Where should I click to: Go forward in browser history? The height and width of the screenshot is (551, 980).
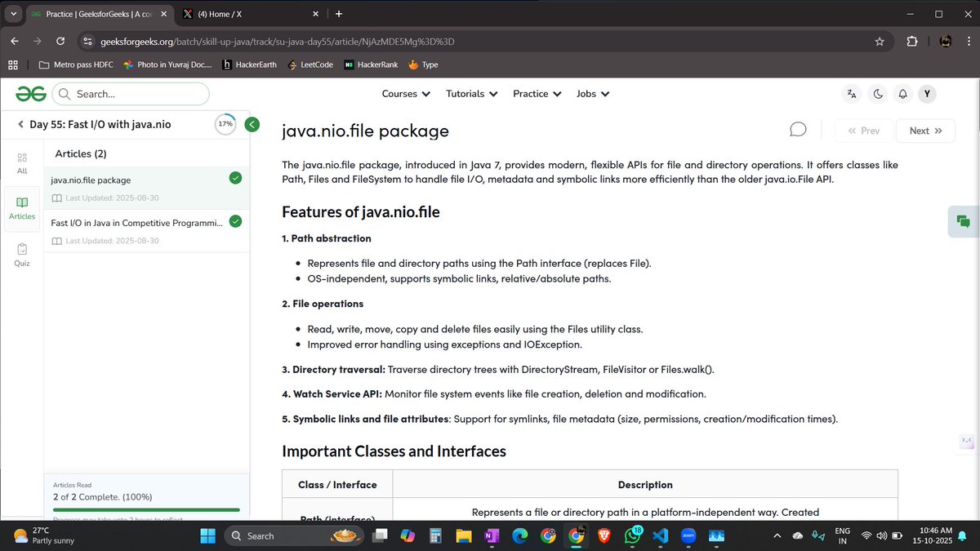click(x=38, y=41)
